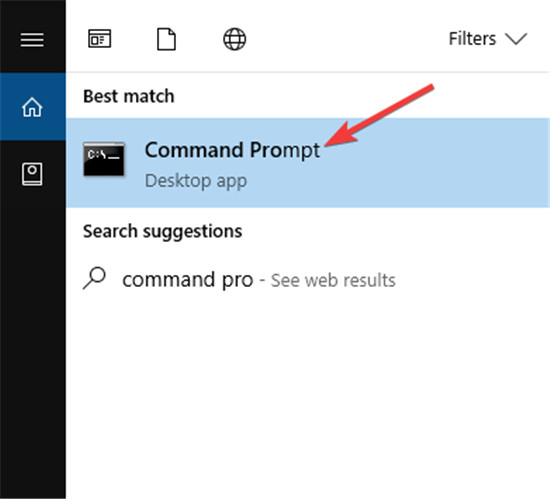Filter results by Web globe icon

(x=235, y=39)
